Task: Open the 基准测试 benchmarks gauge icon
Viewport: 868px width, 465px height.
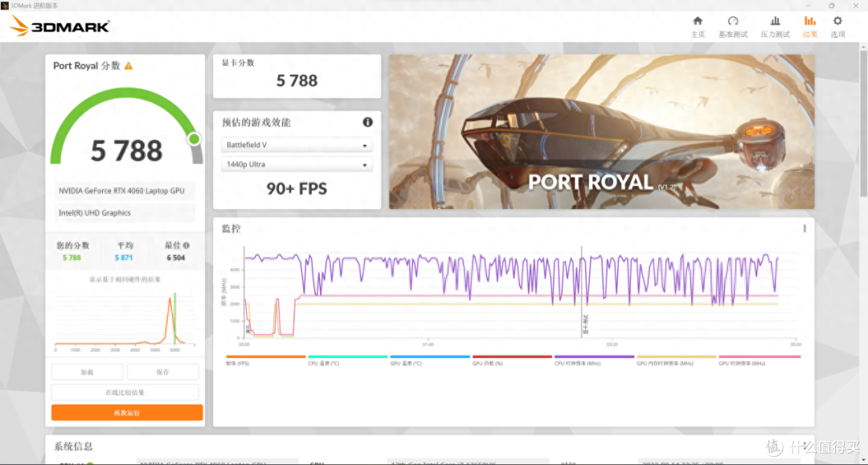Action: [x=733, y=21]
